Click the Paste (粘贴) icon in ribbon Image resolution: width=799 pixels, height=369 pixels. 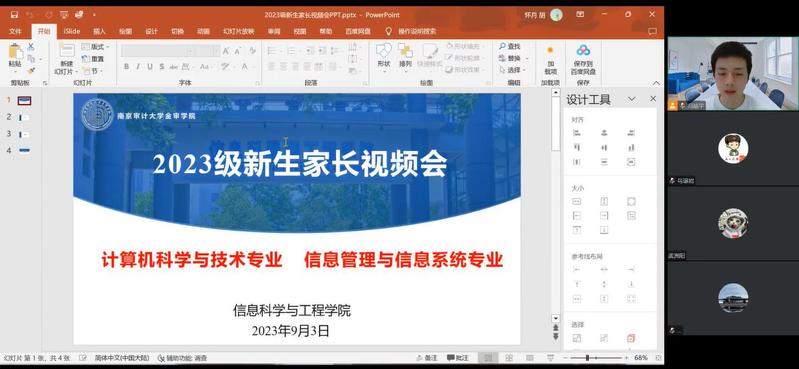point(15,56)
